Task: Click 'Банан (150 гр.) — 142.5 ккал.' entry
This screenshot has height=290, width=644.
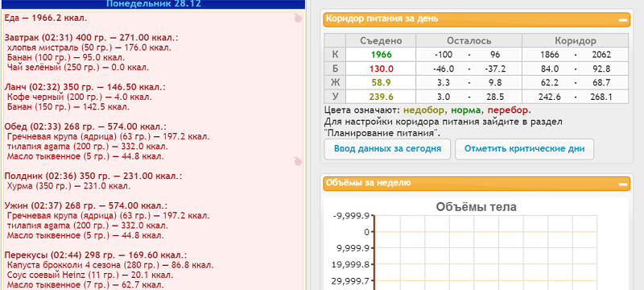Action: (x=68, y=107)
